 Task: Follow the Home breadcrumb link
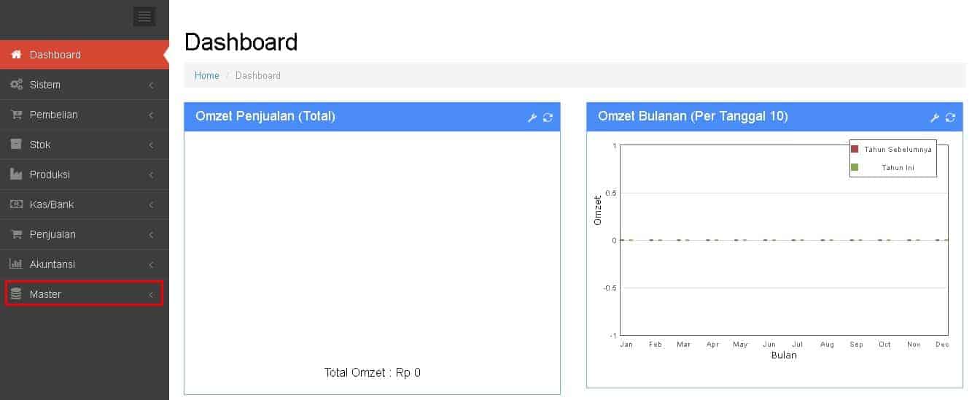point(207,75)
